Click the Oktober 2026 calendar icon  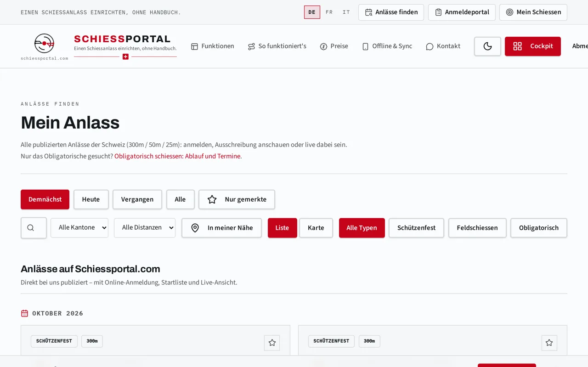pos(25,313)
